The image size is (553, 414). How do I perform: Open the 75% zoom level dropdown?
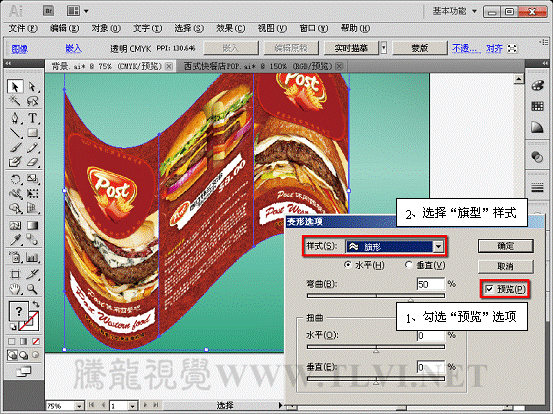[80, 406]
